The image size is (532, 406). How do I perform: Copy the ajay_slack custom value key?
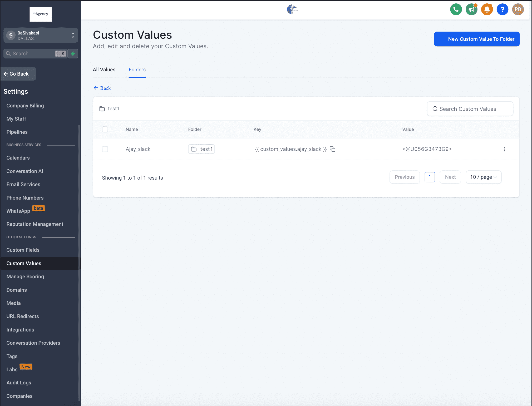pos(333,149)
